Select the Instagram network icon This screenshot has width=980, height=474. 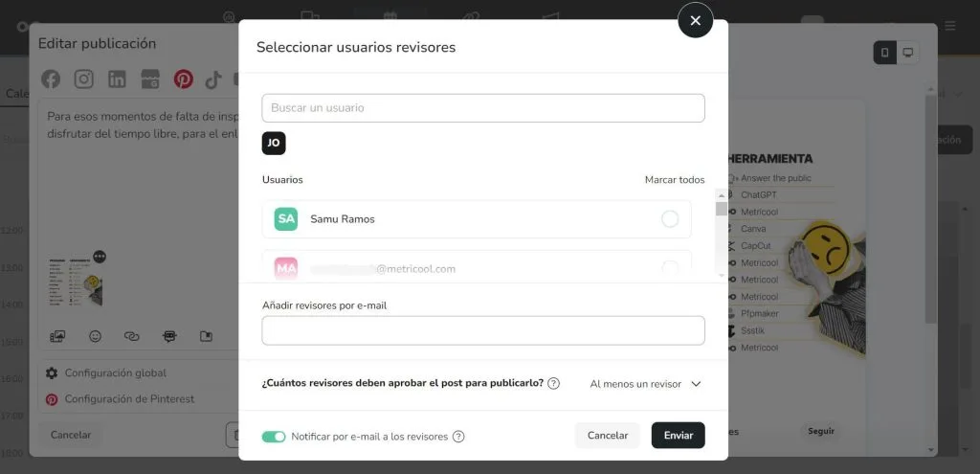(x=84, y=79)
